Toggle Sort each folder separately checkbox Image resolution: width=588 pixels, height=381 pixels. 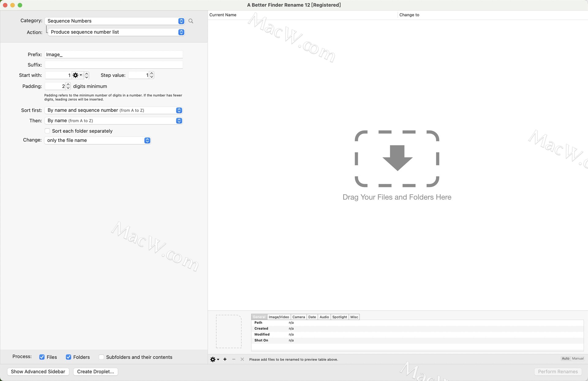tap(47, 131)
